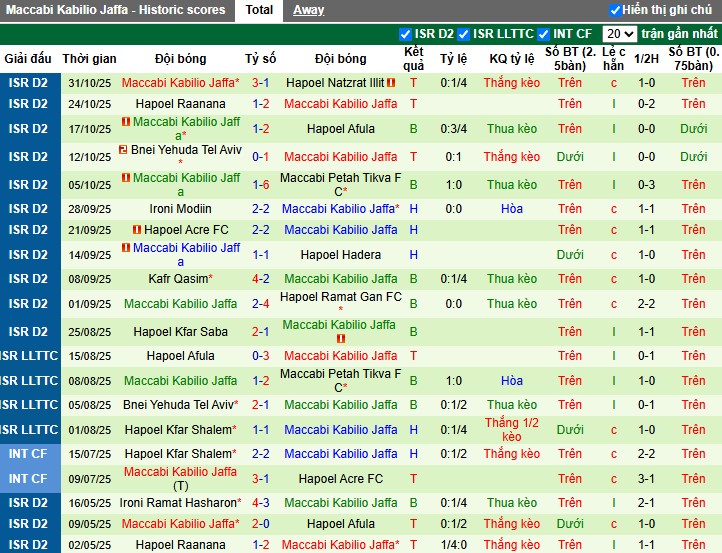The width and height of the screenshot is (722, 553).
Task: Click the 'Giải đấu' column header
Action: click(26, 59)
